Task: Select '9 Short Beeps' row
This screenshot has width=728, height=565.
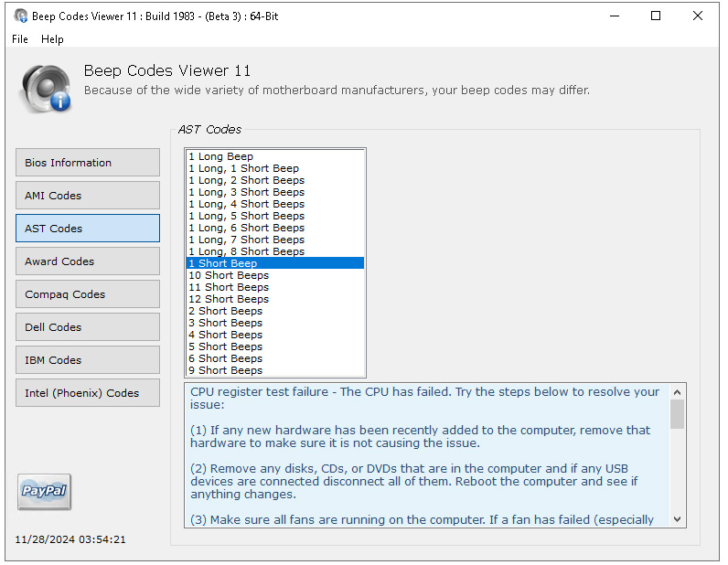Action: tap(275, 370)
